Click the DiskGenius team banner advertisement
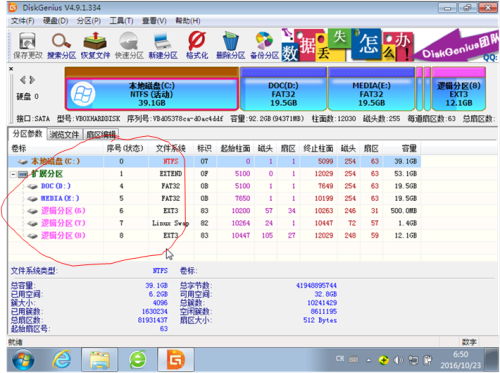 (x=390, y=45)
